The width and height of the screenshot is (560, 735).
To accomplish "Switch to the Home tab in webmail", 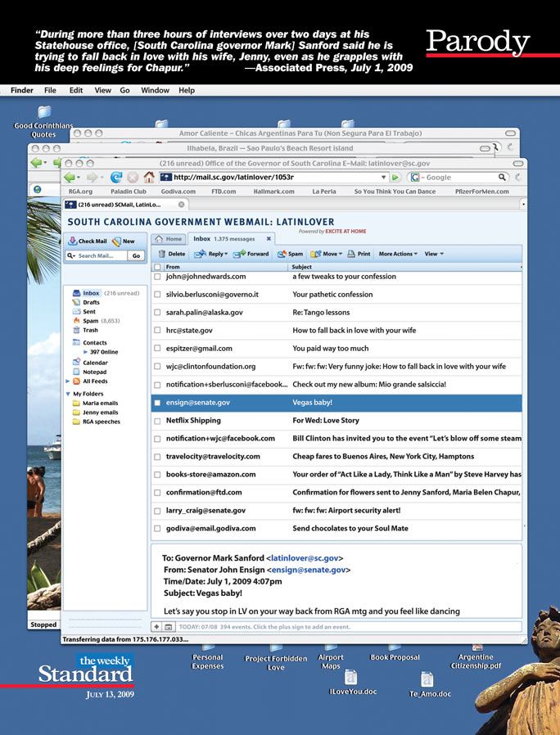I will point(169,239).
